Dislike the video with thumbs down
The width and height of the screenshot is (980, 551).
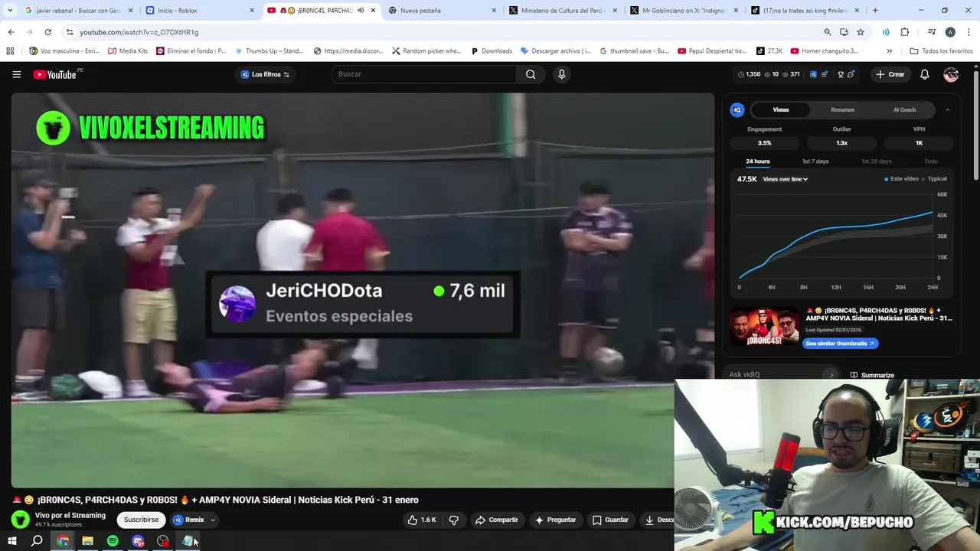tap(454, 520)
